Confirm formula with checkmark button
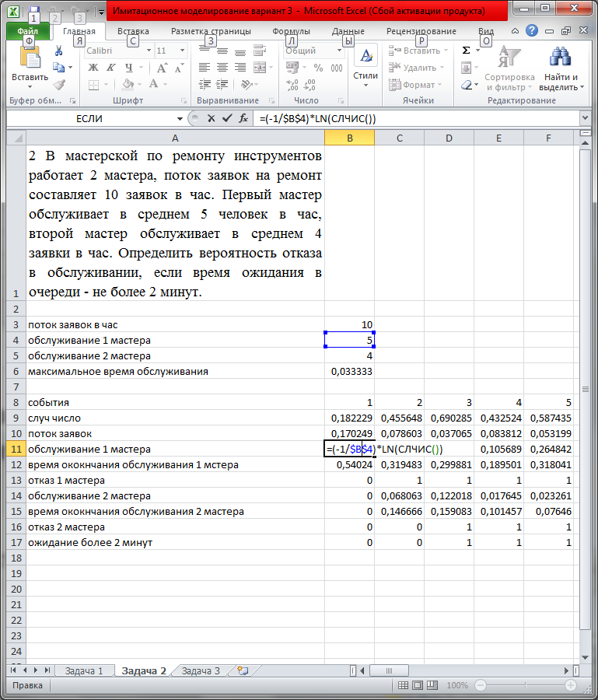 coord(227,118)
